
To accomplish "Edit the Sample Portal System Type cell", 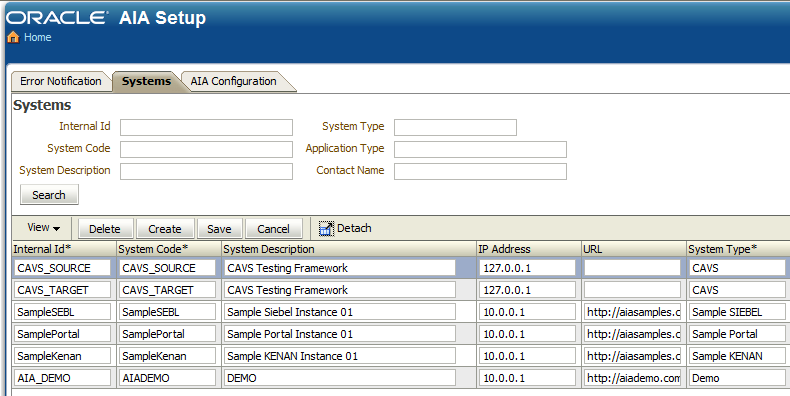I will 738,334.
